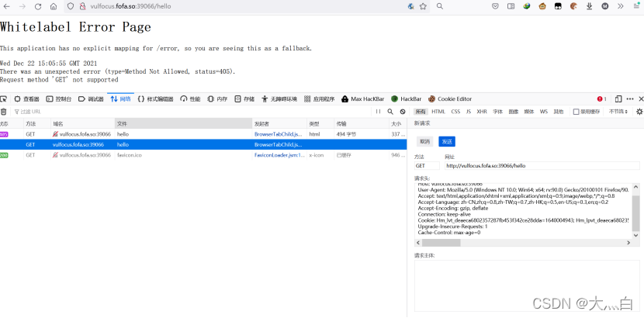Screen dimensions: 644x318
Task: Open the 不节流 throttling dropdown
Action: point(618,112)
